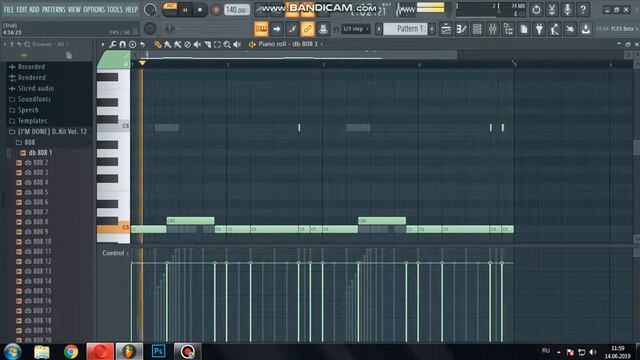Switch Pat/Song mode toggle

(170, 9)
